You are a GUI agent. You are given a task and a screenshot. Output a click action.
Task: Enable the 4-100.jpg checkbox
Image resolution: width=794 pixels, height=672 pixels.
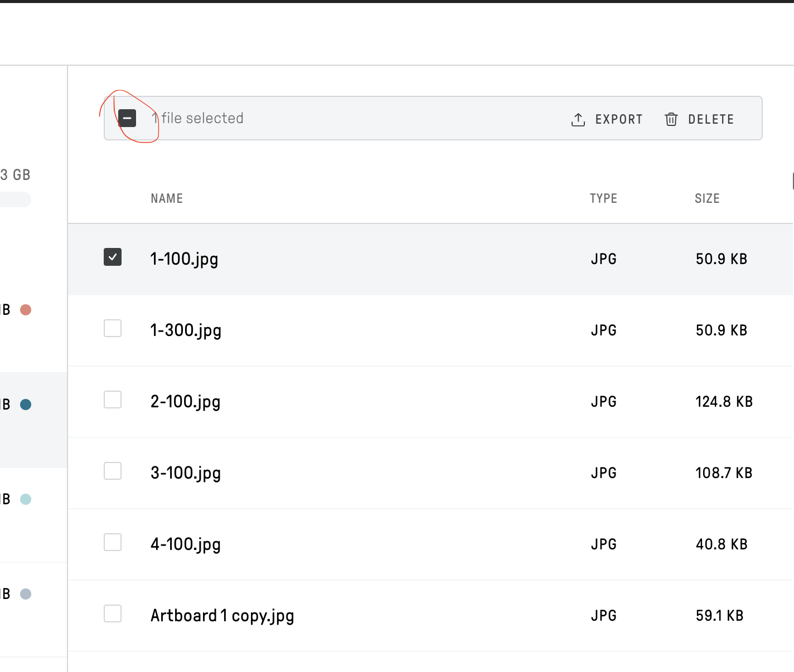(113, 542)
